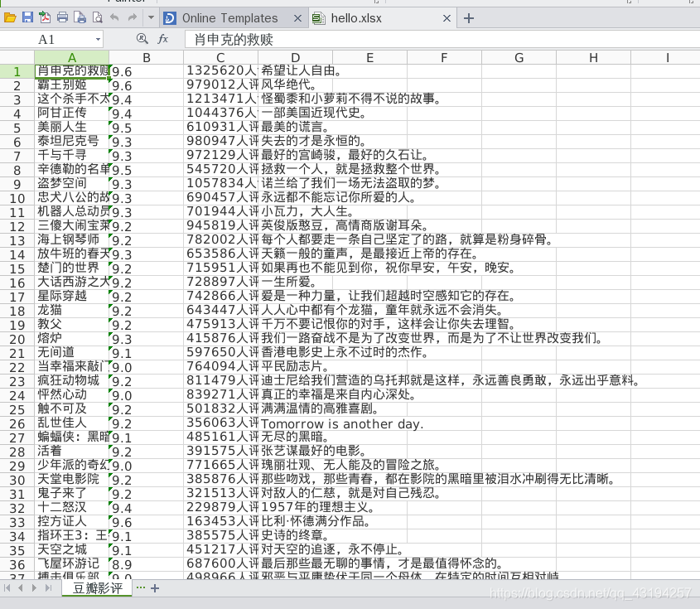Open the Name Box dropdown arrow
Image resolution: width=700 pixels, height=609 pixels.
click(98, 39)
